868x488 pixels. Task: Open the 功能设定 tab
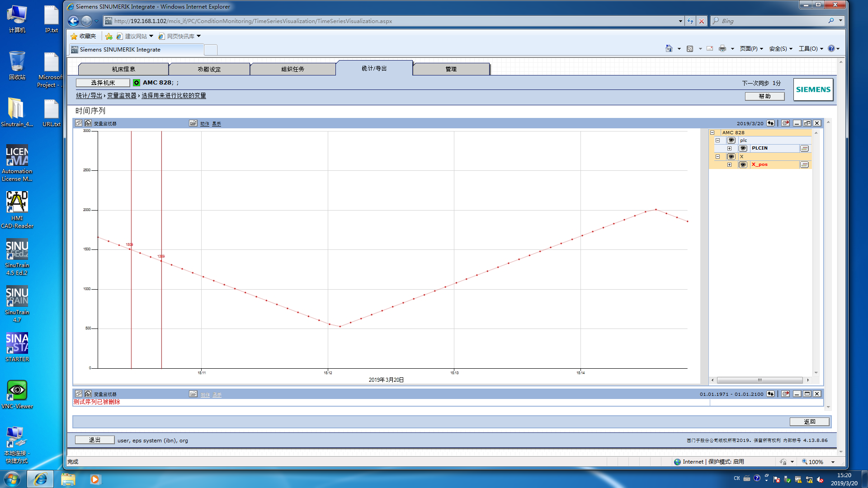tap(209, 69)
